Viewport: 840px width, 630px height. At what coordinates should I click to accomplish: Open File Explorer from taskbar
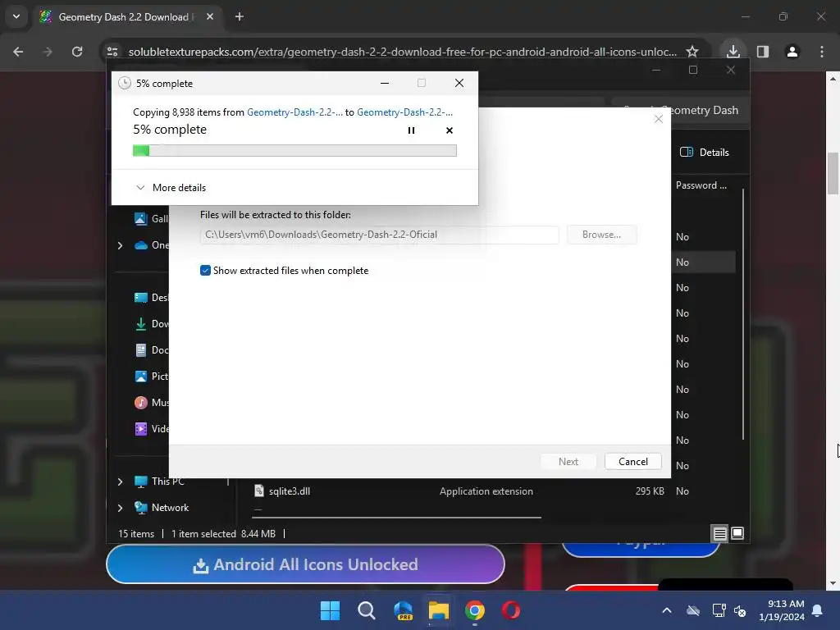(x=439, y=610)
